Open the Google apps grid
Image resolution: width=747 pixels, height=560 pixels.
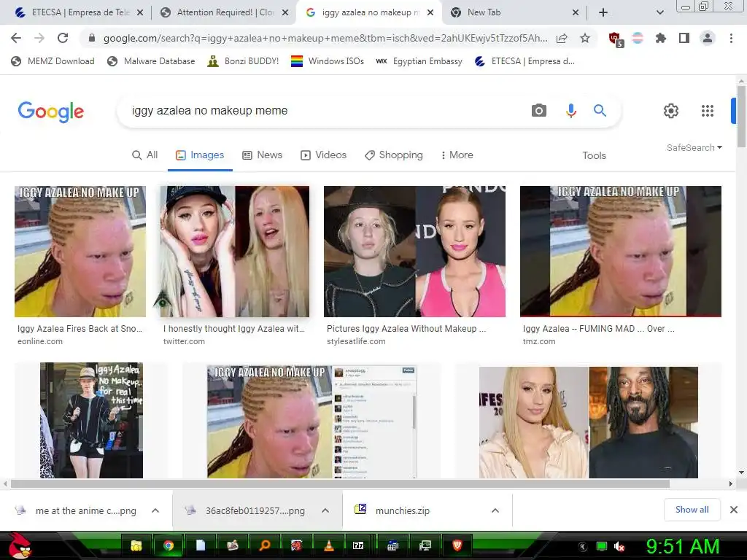708,111
